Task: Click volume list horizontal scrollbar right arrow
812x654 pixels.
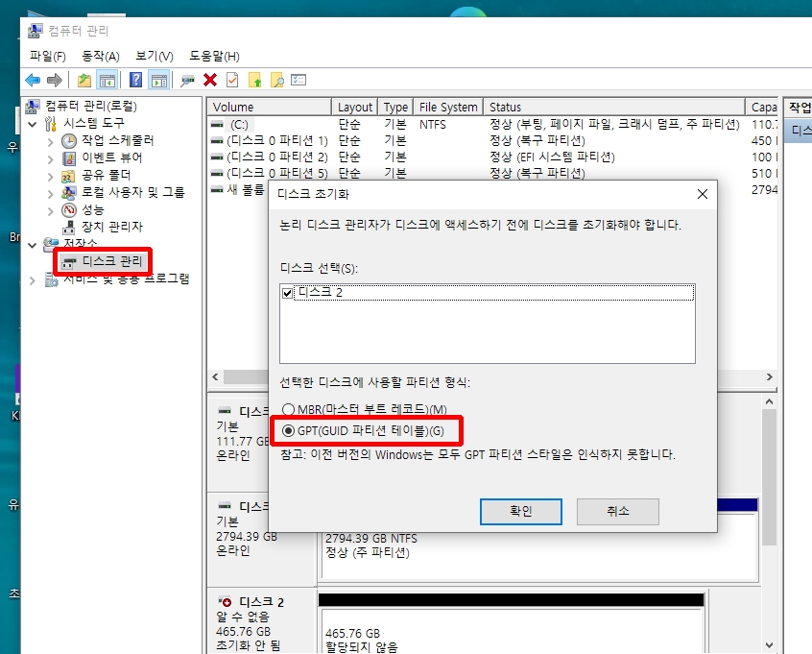Action: 770,376
